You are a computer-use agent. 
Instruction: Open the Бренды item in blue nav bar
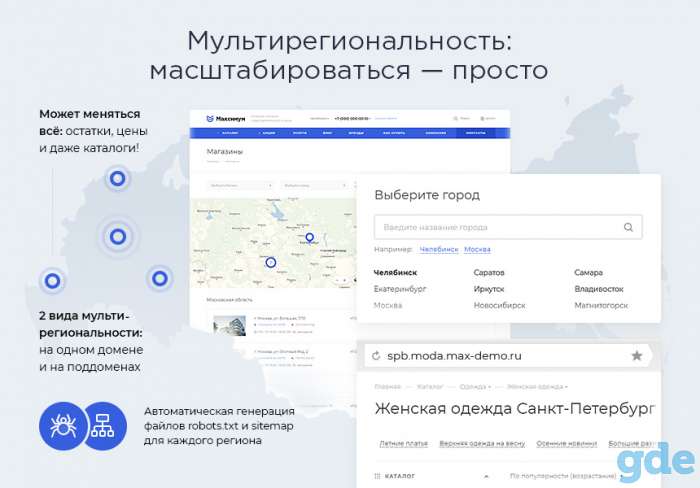pyautogui.click(x=356, y=133)
